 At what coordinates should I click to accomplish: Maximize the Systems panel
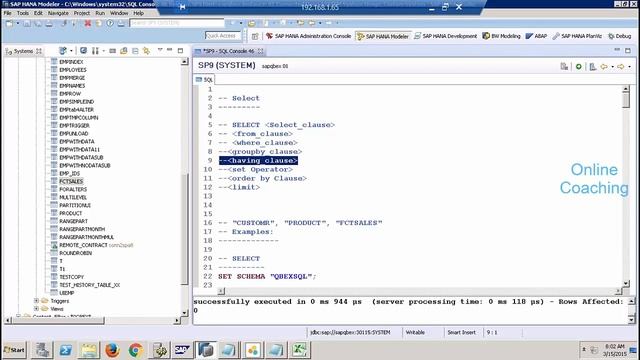click(x=180, y=50)
